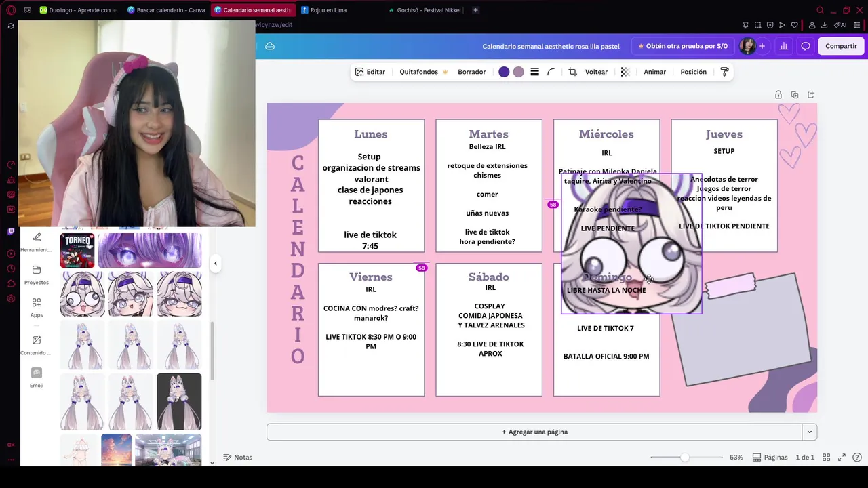The height and width of the screenshot is (488, 868).
Task: Click the 63% zoom level
Action: (736, 457)
